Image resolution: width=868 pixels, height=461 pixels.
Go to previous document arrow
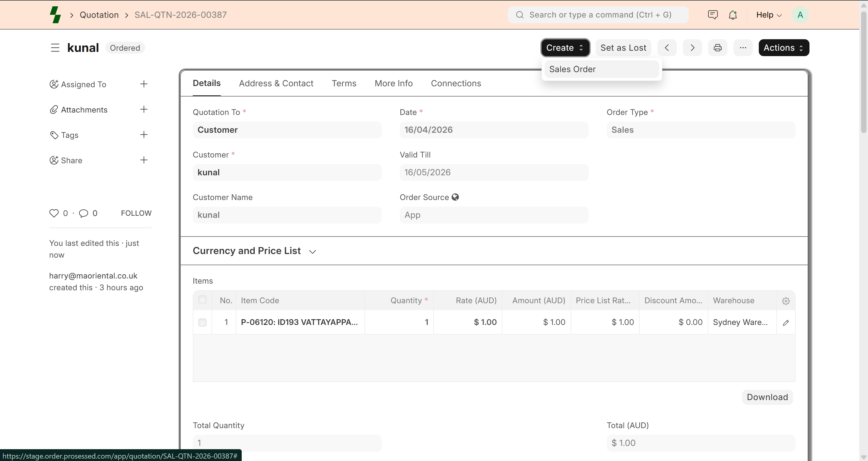tap(666, 47)
